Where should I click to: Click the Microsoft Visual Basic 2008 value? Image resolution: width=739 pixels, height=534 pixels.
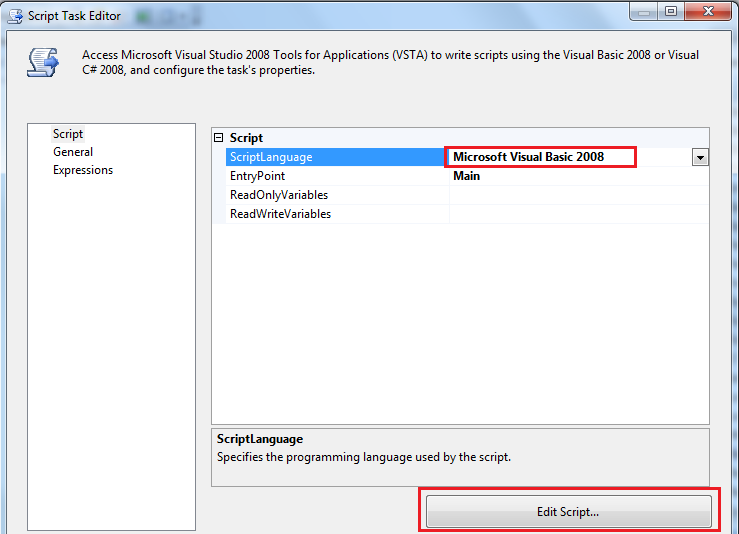528,156
